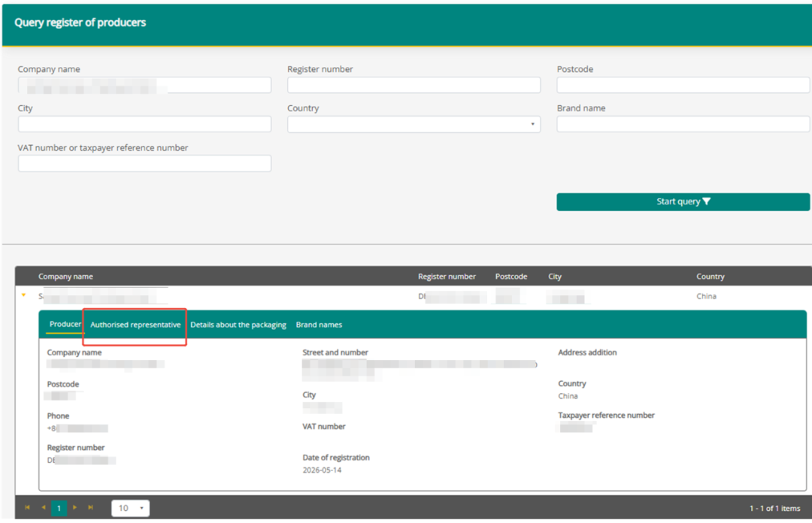Open the items per page dropdown showing 10

[131, 508]
